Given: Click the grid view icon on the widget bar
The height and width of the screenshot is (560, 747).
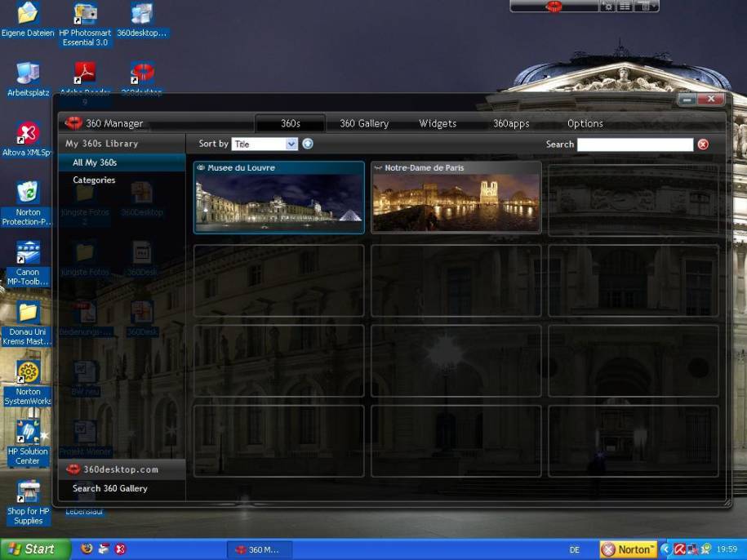Looking at the screenshot, I should click(624, 6).
